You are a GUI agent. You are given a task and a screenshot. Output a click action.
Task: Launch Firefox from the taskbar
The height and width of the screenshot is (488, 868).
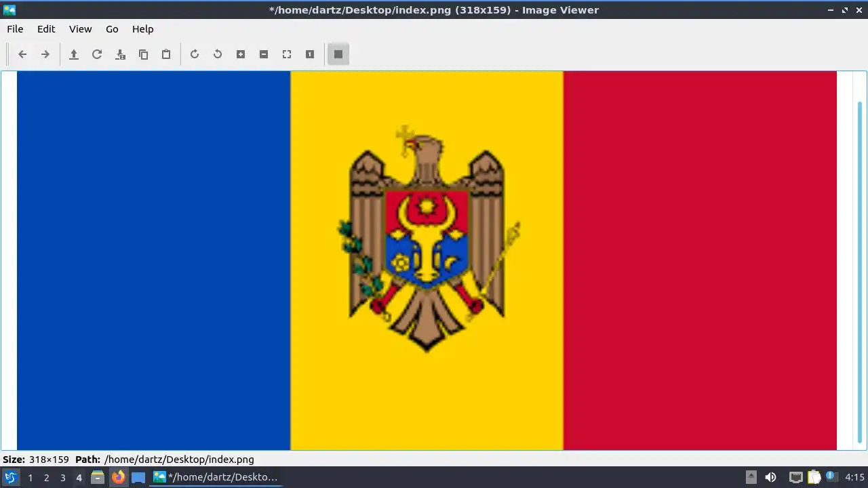(118, 477)
